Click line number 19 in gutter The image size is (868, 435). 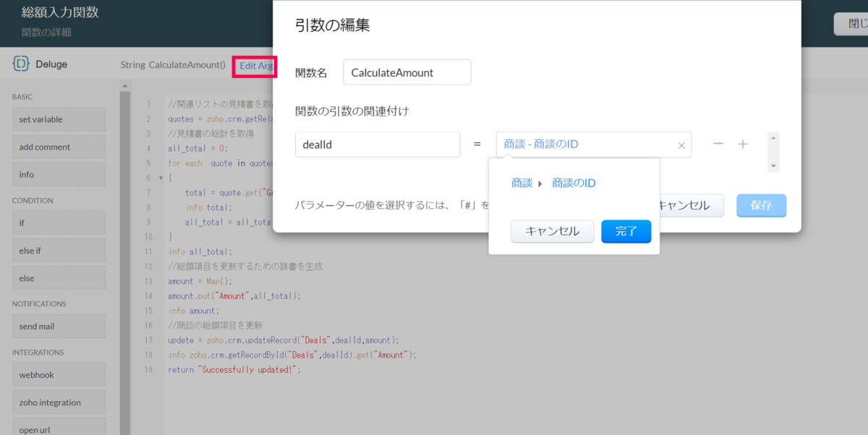pos(148,369)
